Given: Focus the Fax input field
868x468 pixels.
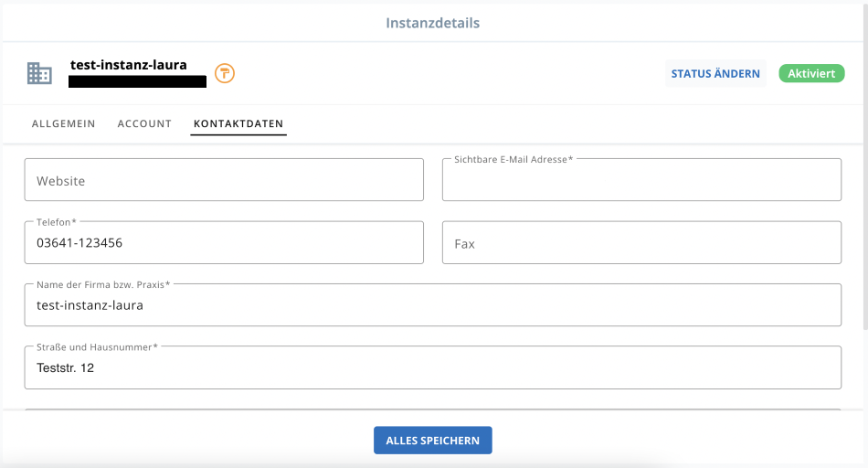Looking at the screenshot, I should [641, 243].
